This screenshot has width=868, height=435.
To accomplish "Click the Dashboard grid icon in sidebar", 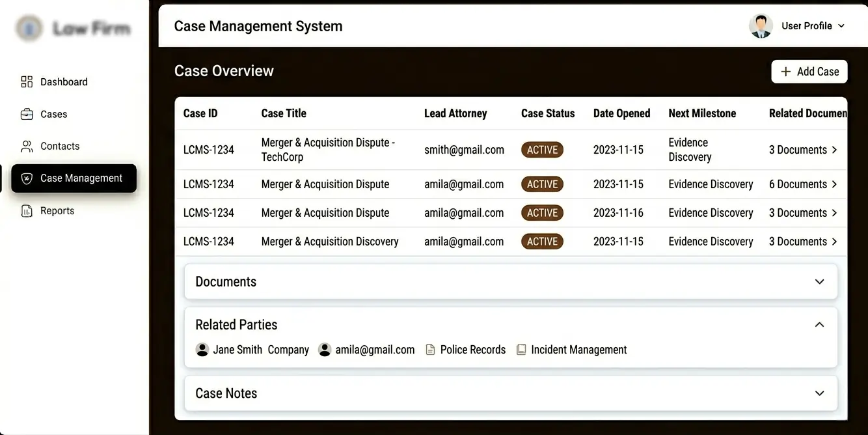I will click(x=27, y=82).
